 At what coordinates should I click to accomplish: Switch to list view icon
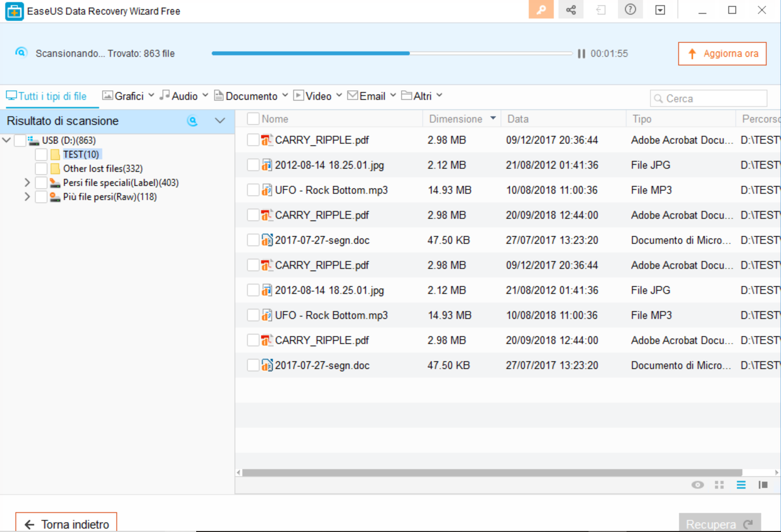point(741,485)
